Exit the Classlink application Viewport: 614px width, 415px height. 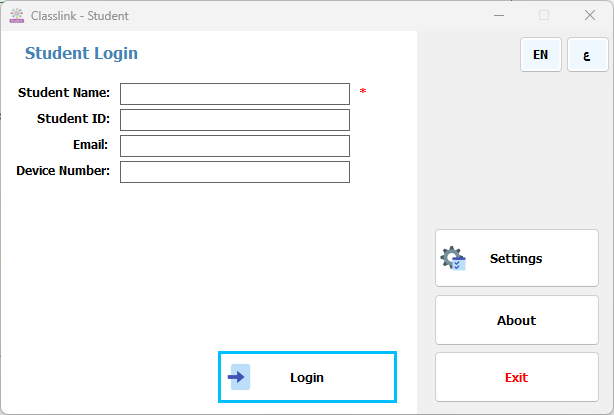click(516, 377)
